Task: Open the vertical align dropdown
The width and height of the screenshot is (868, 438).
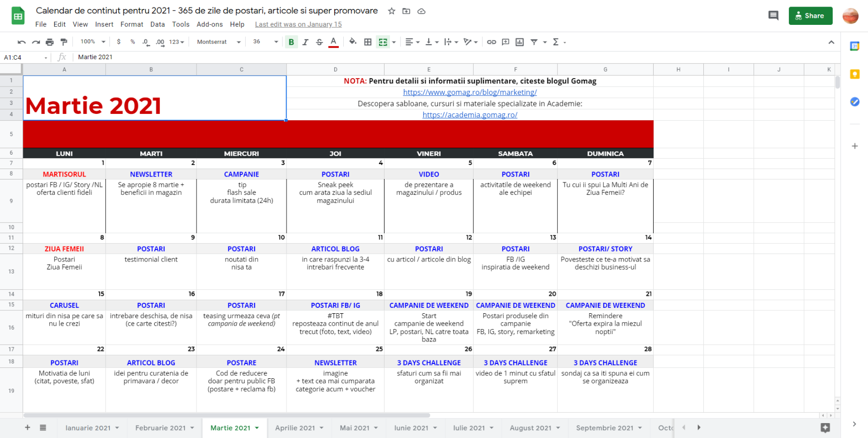Action: tap(432, 42)
